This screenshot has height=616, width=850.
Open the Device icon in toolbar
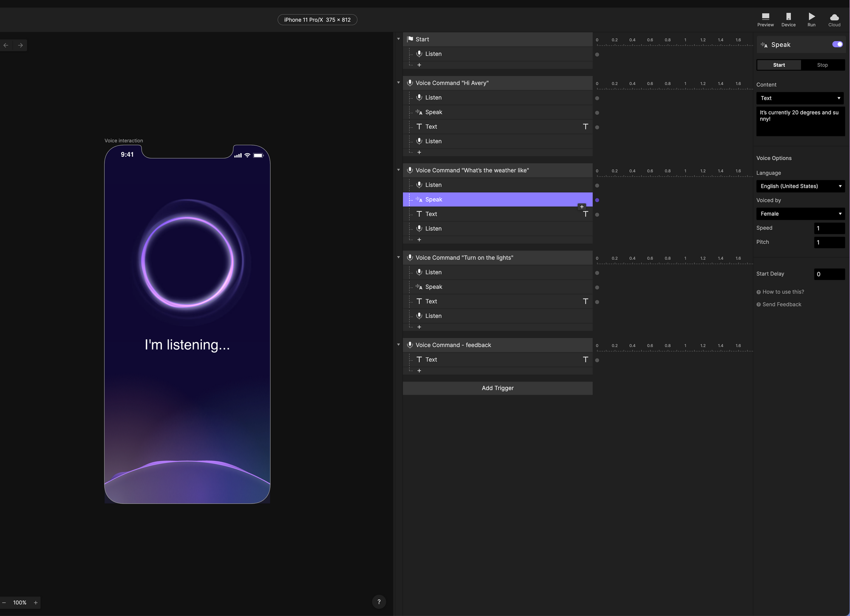pyautogui.click(x=788, y=17)
